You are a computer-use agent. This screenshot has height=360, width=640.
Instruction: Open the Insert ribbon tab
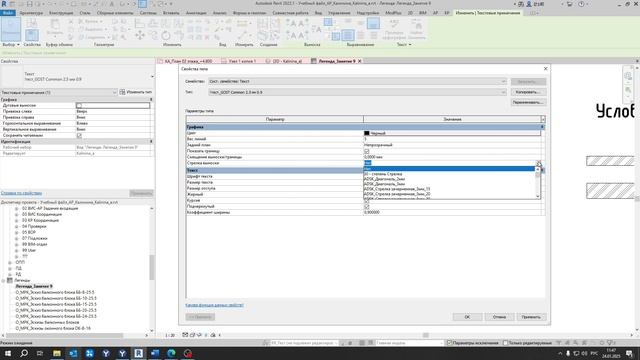click(x=171, y=13)
